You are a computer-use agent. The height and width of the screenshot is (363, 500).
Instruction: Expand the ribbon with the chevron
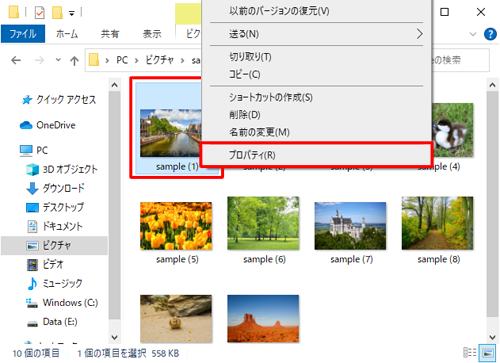click(473, 34)
